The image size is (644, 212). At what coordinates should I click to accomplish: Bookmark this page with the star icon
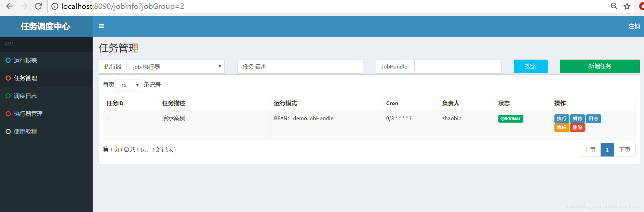tap(627, 6)
